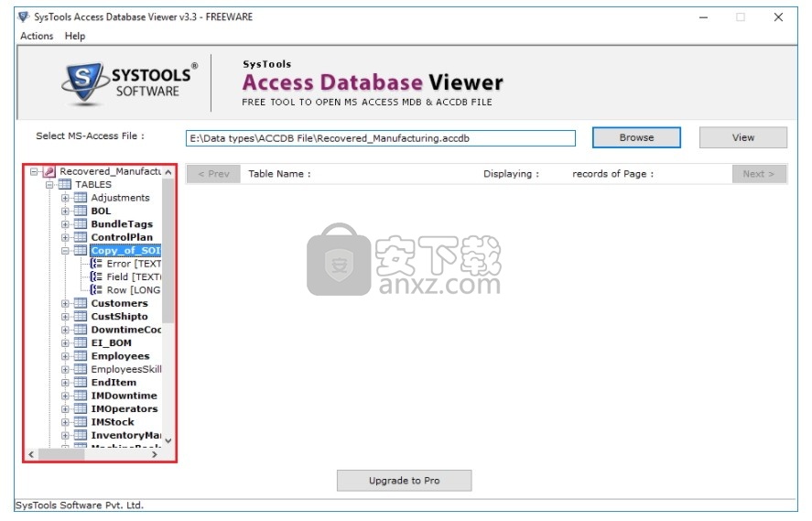Click the Error field icon
812x521 pixels.
click(96, 264)
